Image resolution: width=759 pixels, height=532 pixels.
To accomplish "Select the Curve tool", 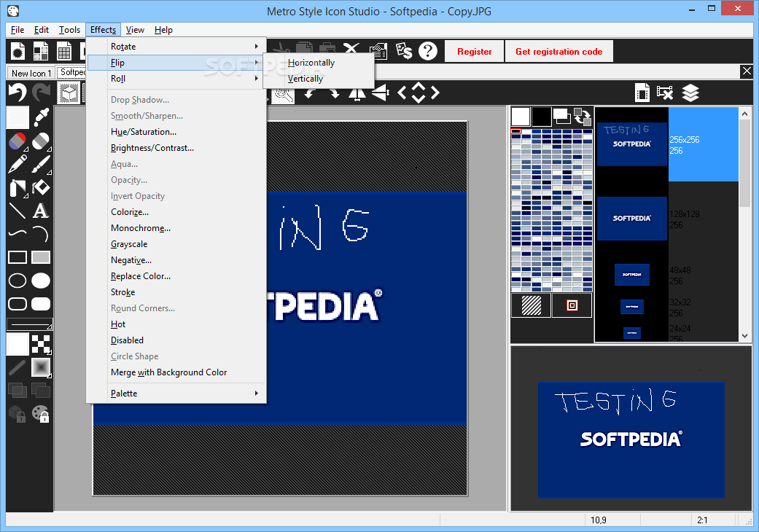I will 17,234.
